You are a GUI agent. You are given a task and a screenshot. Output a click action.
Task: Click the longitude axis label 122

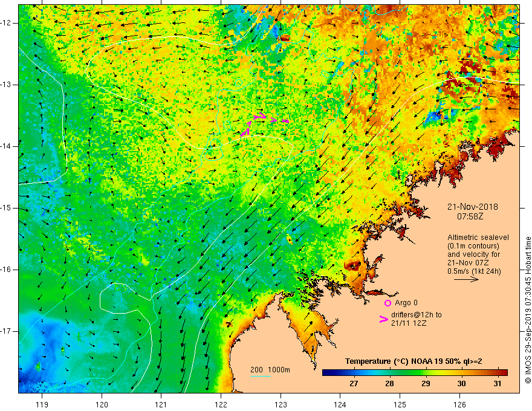pyautogui.click(x=221, y=404)
